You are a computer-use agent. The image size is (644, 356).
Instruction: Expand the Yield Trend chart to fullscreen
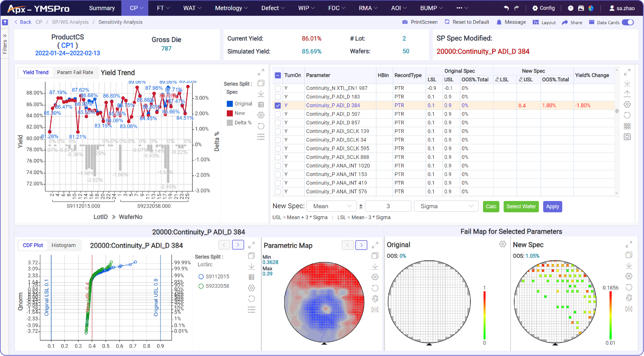click(x=261, y=72)
